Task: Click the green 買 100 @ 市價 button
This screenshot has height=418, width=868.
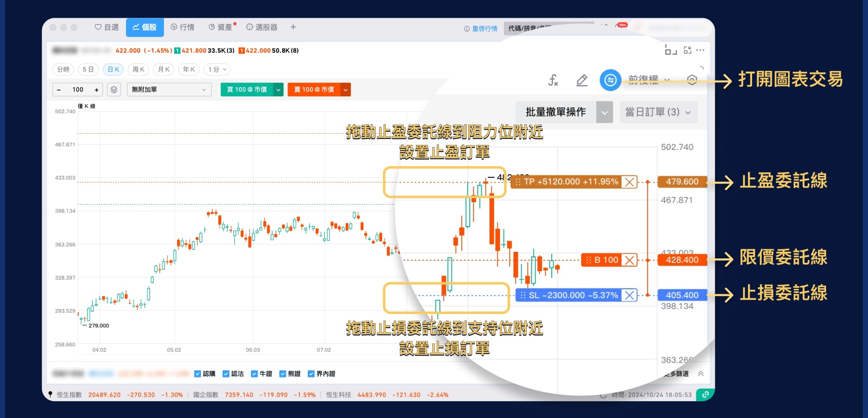Action: [x=247, y=90]
